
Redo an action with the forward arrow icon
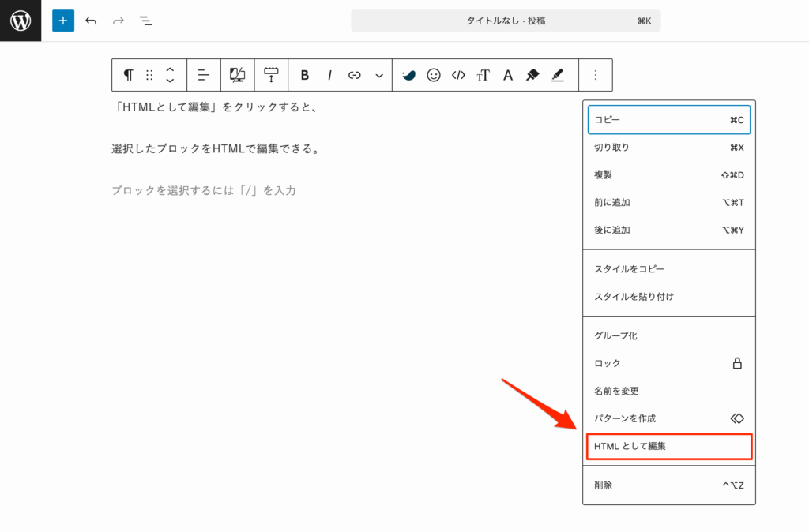118,21
